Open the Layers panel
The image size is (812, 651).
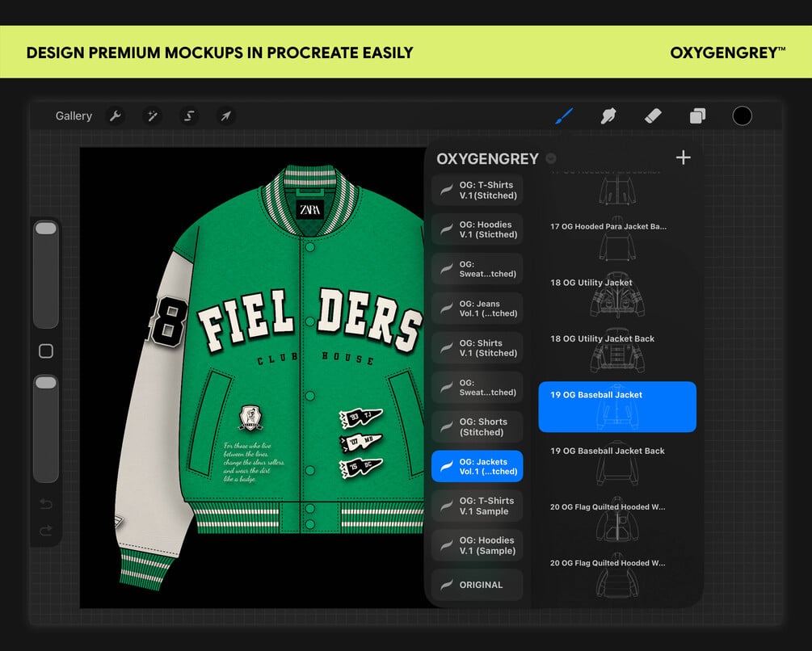pos(697,116)
